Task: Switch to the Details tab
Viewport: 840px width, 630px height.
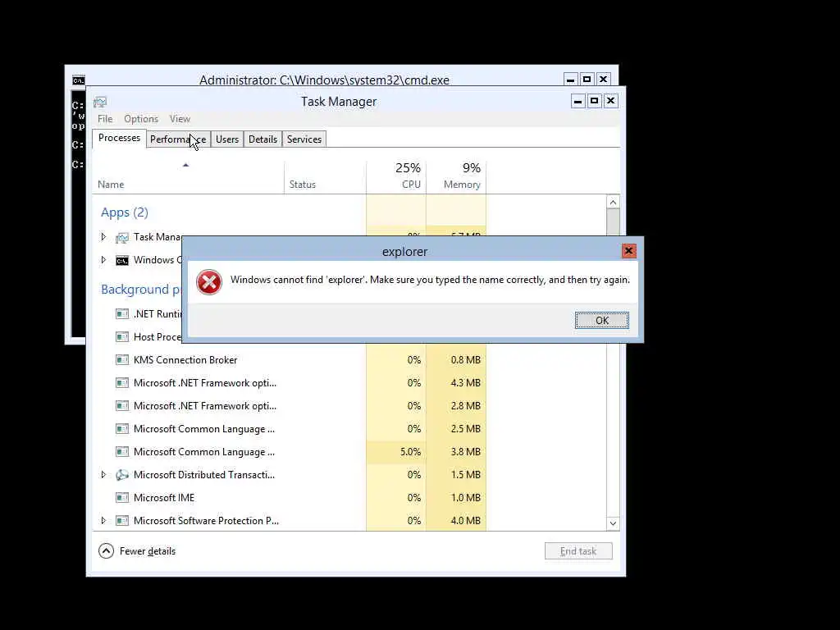Action: [x=262, y=139]
